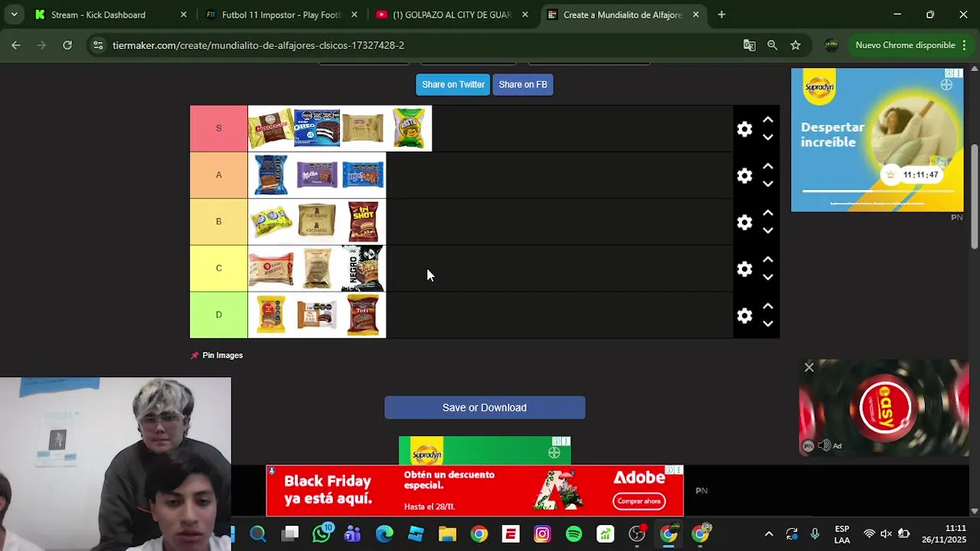Screen dimensions: 980x551
Task: Open settings gear for B tier row
Action: point(744,222)
